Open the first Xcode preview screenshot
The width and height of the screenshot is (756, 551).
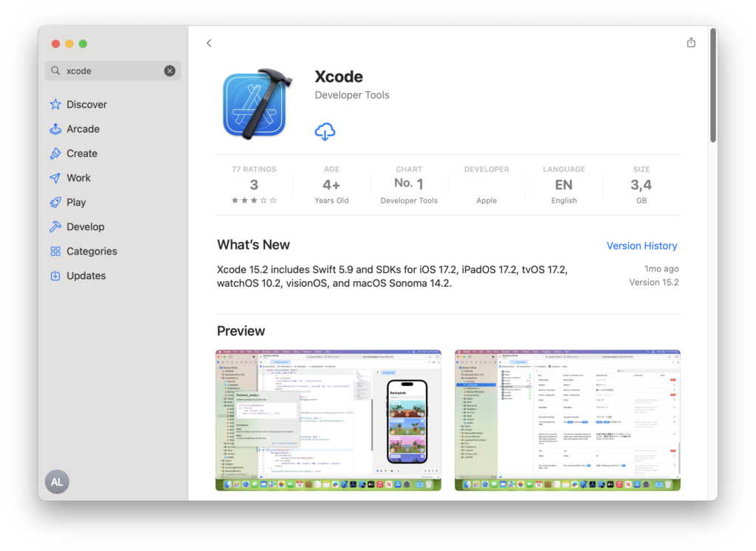click(329, 420)
